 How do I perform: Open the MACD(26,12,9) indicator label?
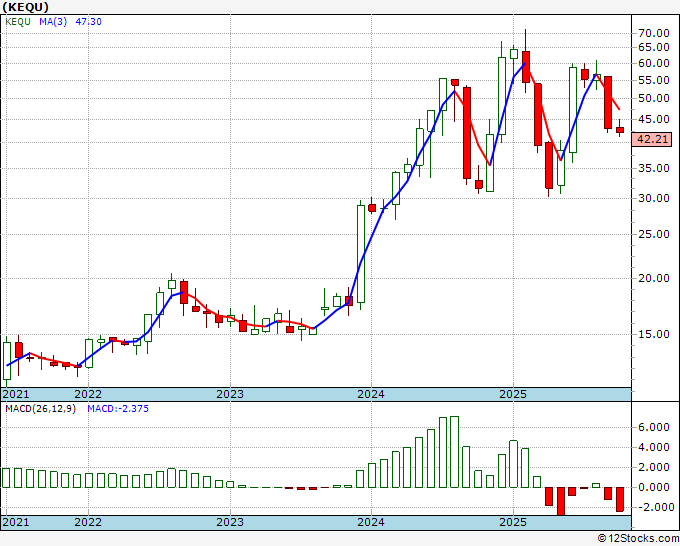click(x=40, y=409)
